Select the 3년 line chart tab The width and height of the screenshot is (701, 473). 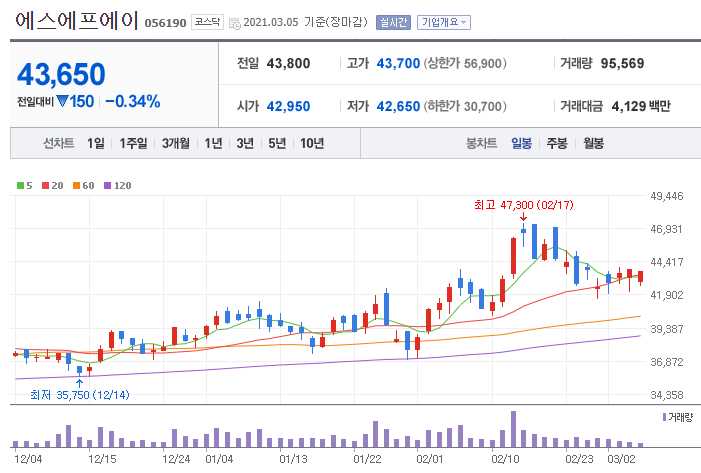click(245, 144)
